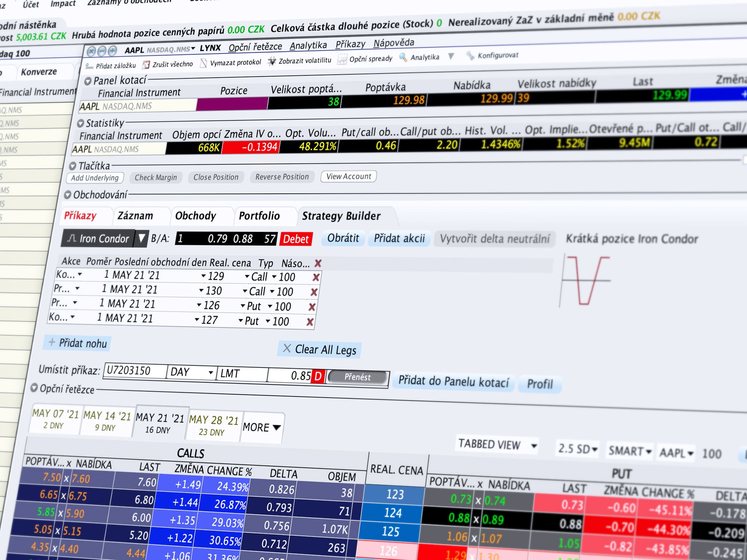Select the MAY 14 '21 expiration tab
This screenshot has width=747, height=560.
[106, 421]
